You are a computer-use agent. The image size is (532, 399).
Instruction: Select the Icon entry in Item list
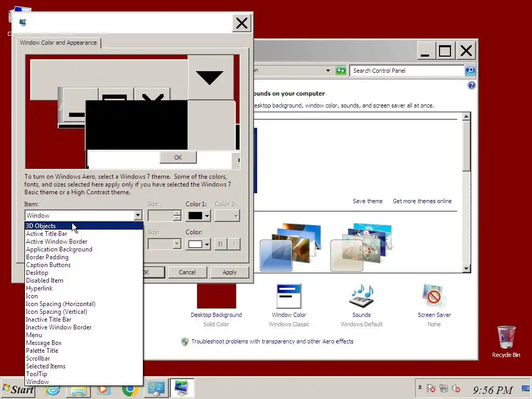84,296
